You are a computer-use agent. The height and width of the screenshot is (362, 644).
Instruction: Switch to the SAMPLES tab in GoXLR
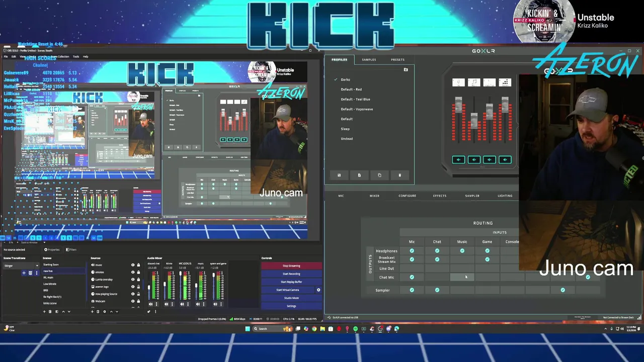[x=369, y=60]
